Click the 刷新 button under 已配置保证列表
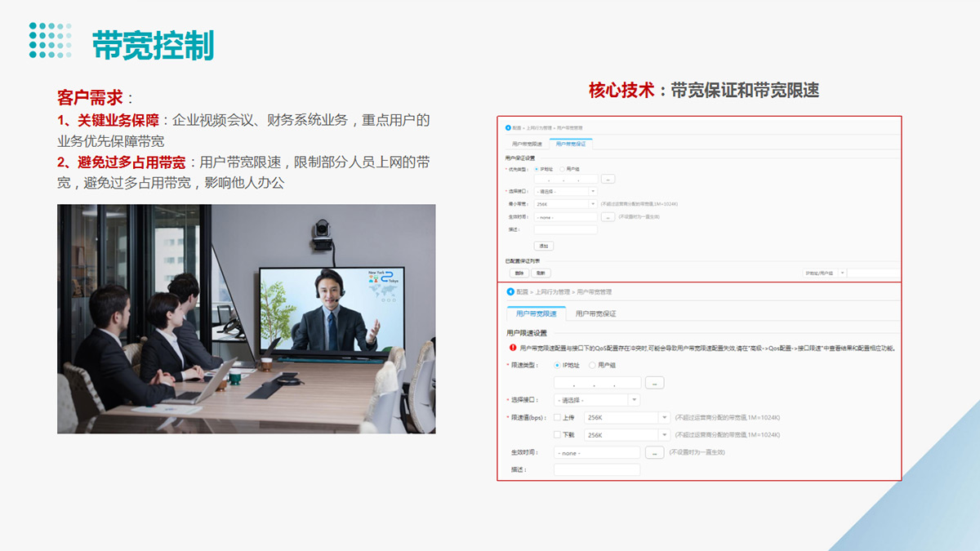 [541, 273]
